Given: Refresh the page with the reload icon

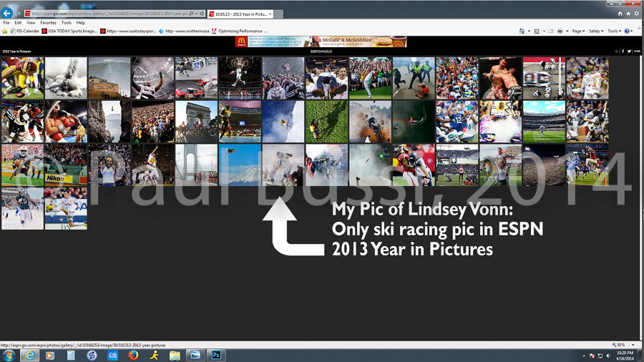Looking at the screenshot, I should tap(202, 14).
